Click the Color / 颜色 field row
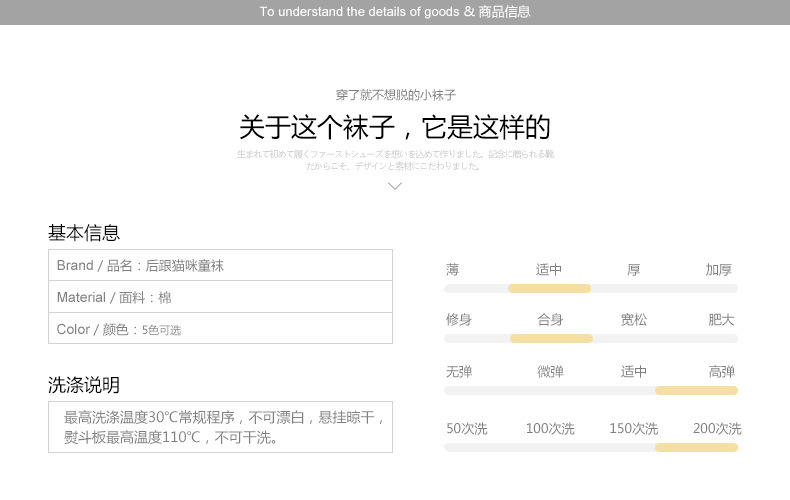Image resolution: width=790 pixels, height=500 pixels. coord(220,329)
